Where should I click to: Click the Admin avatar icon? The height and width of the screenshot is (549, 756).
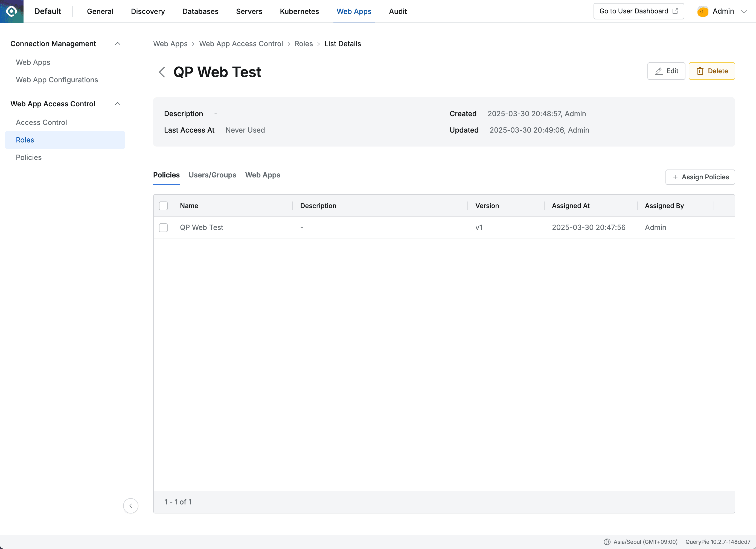pos(702,11)
